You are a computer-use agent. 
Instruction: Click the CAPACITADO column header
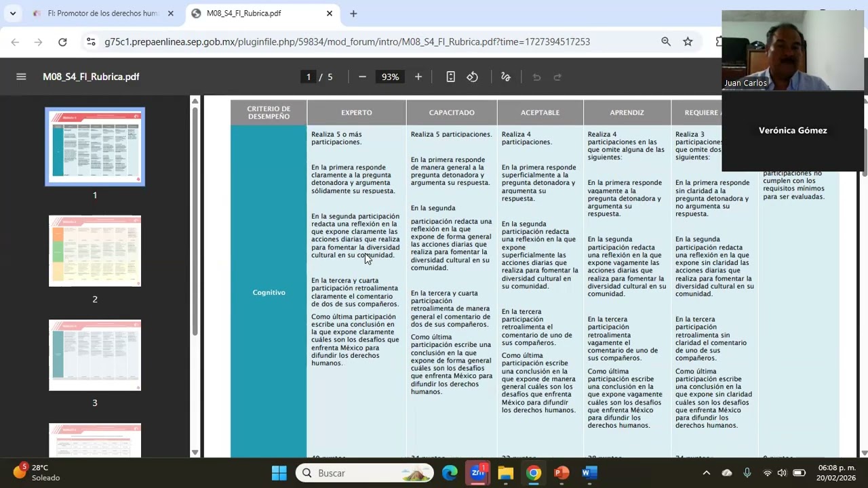click(x=452, y=113)
